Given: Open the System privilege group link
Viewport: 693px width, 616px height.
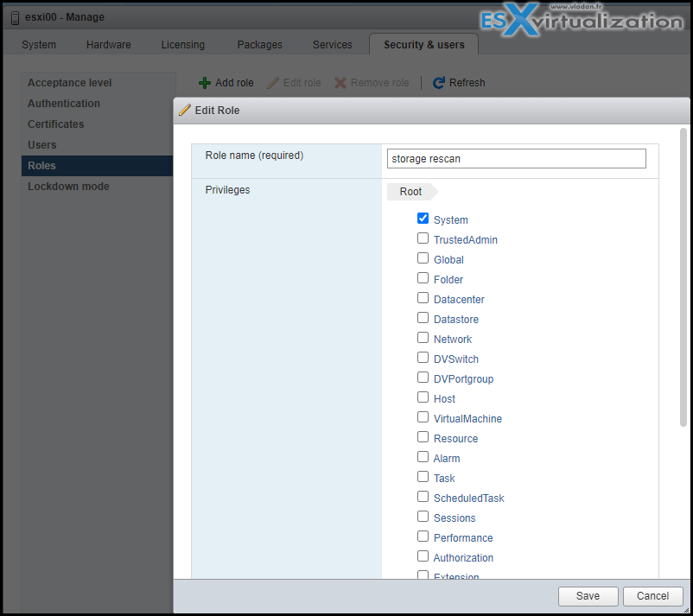Looking at the screenshot, I should (x=451, y=220).
